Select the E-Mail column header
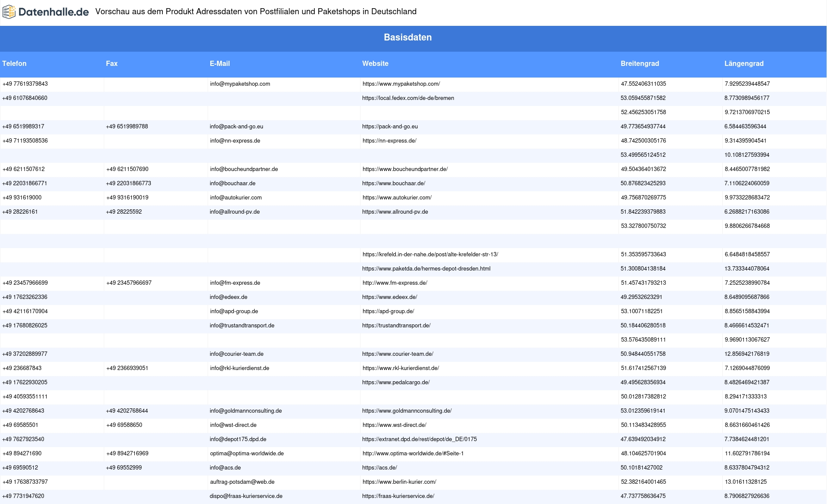Image resolution: width=827 pixels, height=504 pixels. [220, 63]
